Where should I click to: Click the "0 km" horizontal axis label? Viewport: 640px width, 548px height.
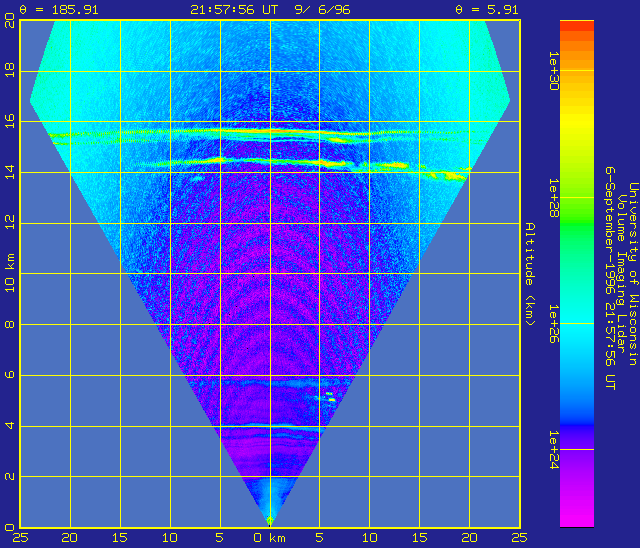click(x=269, y=538)
